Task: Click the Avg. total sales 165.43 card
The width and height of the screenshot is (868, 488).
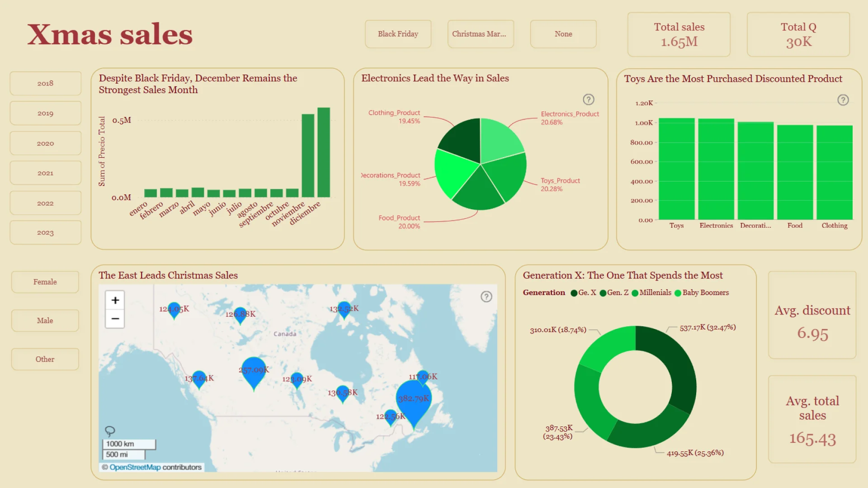Action: click(x=812, y=419)
